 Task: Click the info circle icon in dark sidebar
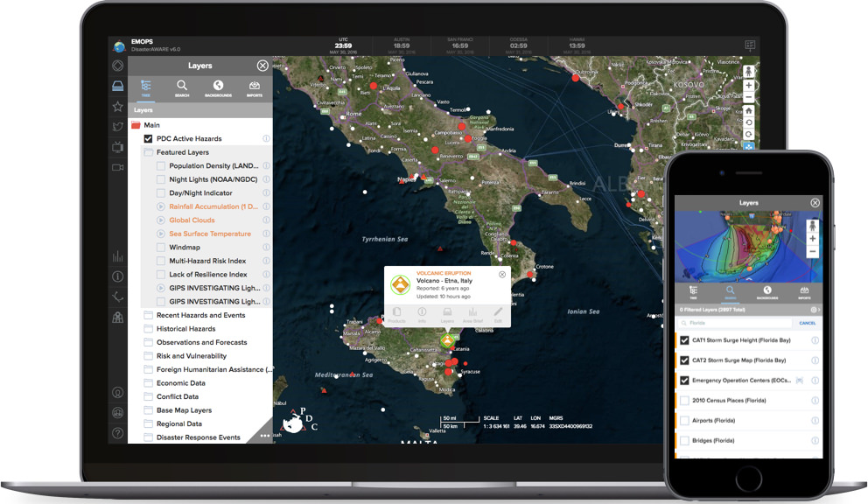pyautogui.click(x=118, y=276)
